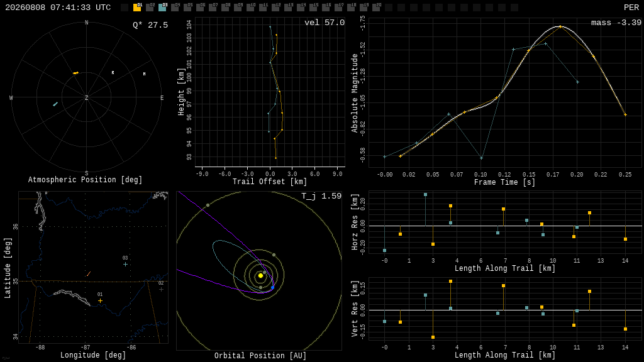The image size is (644, 362).
Task: Select station 04 square in top bar
Action: pos(175,8)
